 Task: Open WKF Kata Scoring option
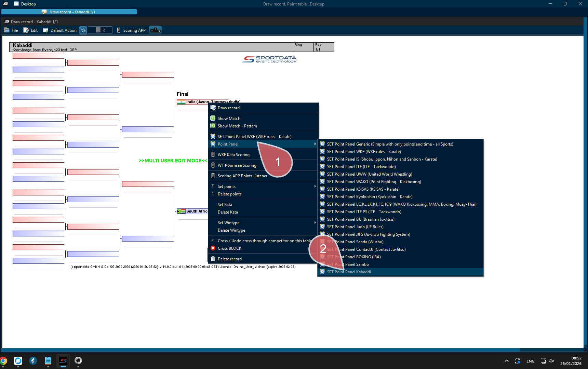click(x=233, y=155)
